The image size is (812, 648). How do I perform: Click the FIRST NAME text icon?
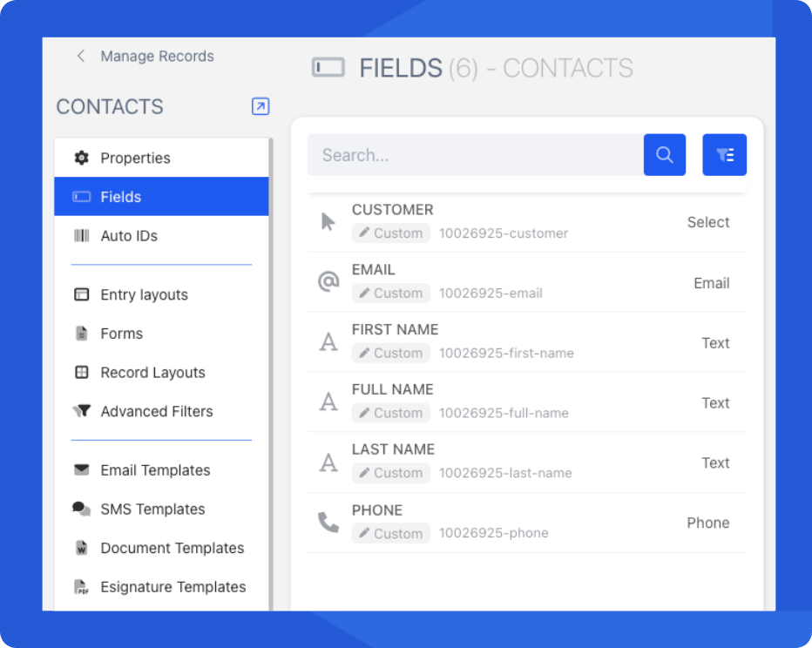(328, 342)
